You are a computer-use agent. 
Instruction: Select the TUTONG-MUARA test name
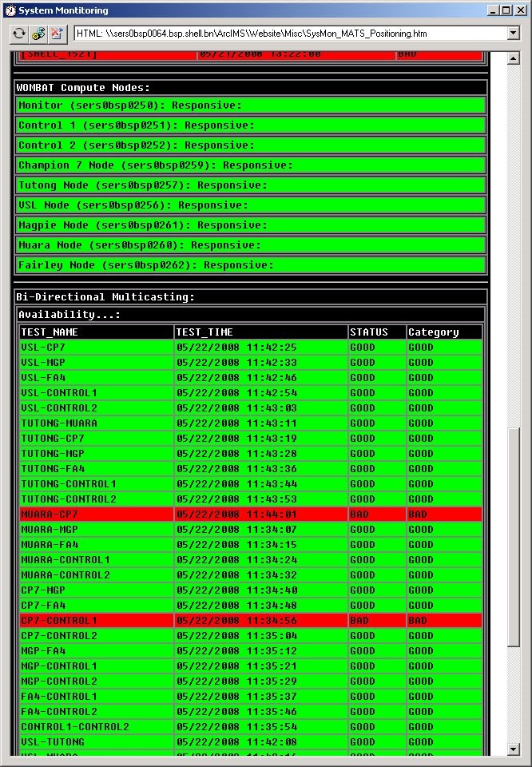point(59,423)
